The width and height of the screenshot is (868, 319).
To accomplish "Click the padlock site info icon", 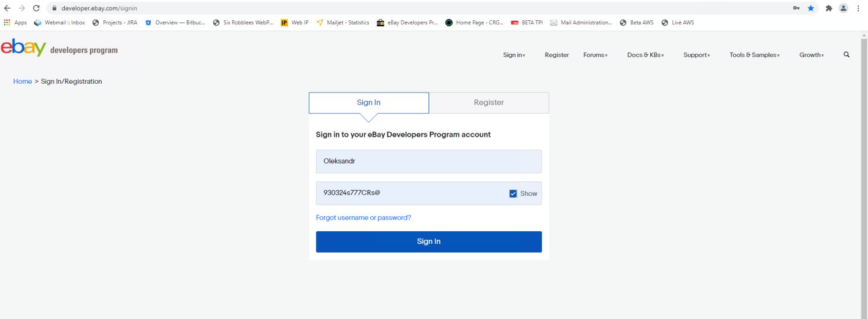I will click(54, 8).
